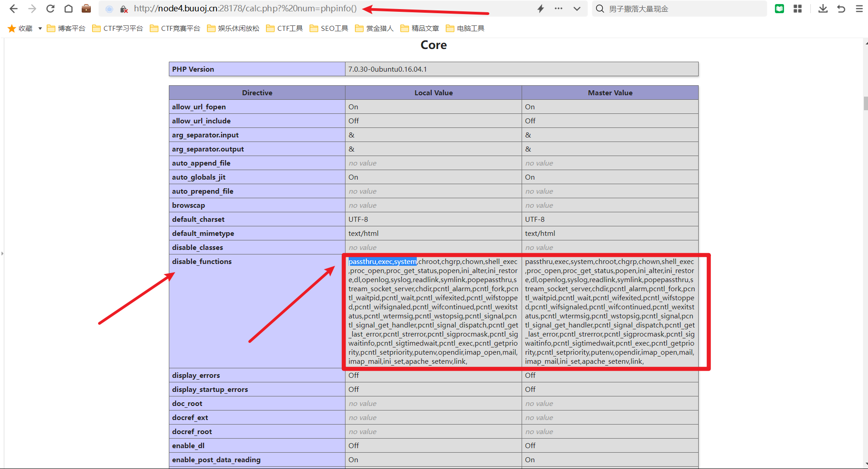Viewport: 868px width, 469px height.
Task: Click the scrollbar up arrow
Action: (865, 43)
